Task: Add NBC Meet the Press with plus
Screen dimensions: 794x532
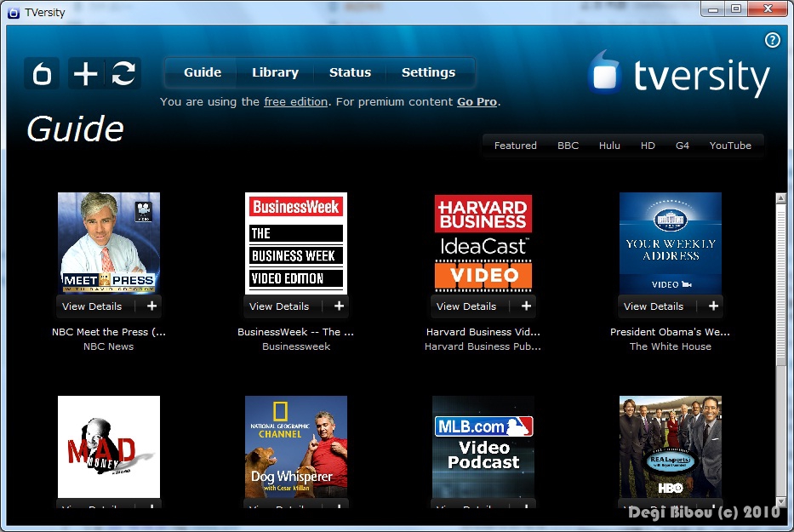Action: coord(152,306)
